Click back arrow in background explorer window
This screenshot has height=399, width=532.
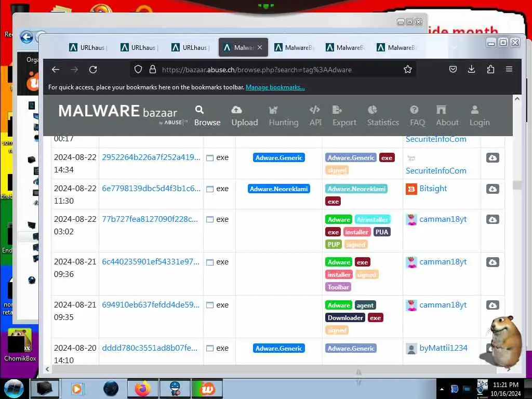tap(26, 37)
